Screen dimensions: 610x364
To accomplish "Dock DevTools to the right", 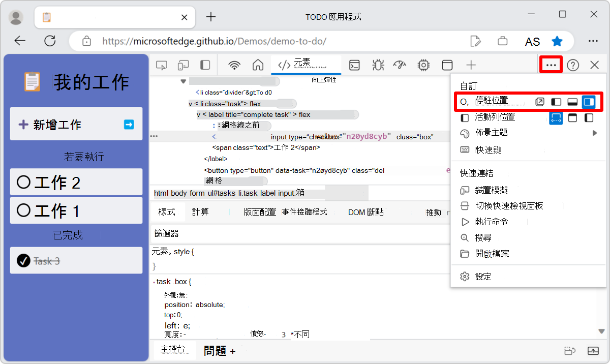I will (589, 102).
